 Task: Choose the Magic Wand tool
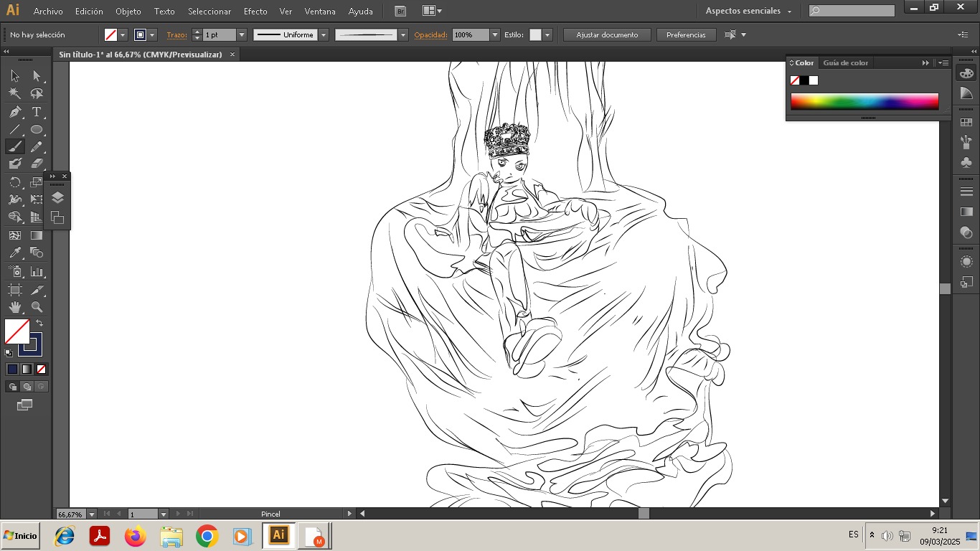[x=15, y=93]
